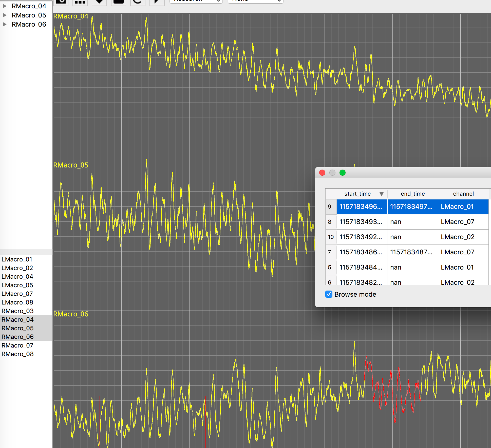Click the refresh toolbar icon

(138, 2)
